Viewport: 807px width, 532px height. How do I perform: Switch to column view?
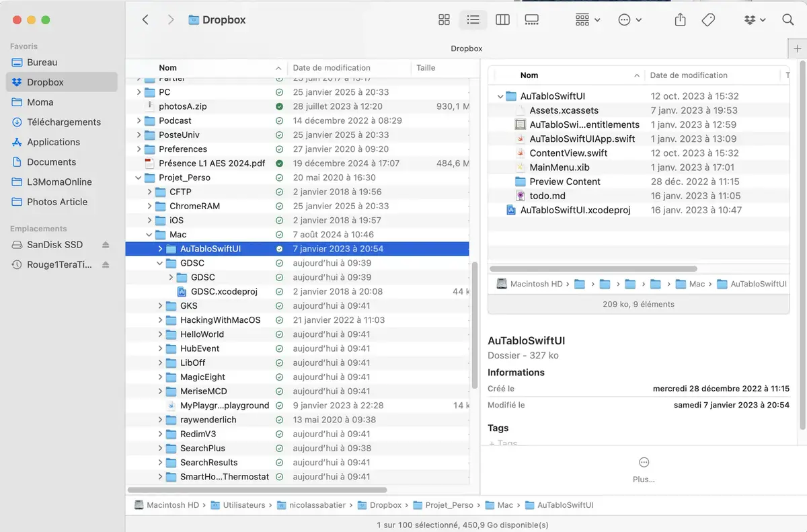pyautogui.click(x=502, y=20)
